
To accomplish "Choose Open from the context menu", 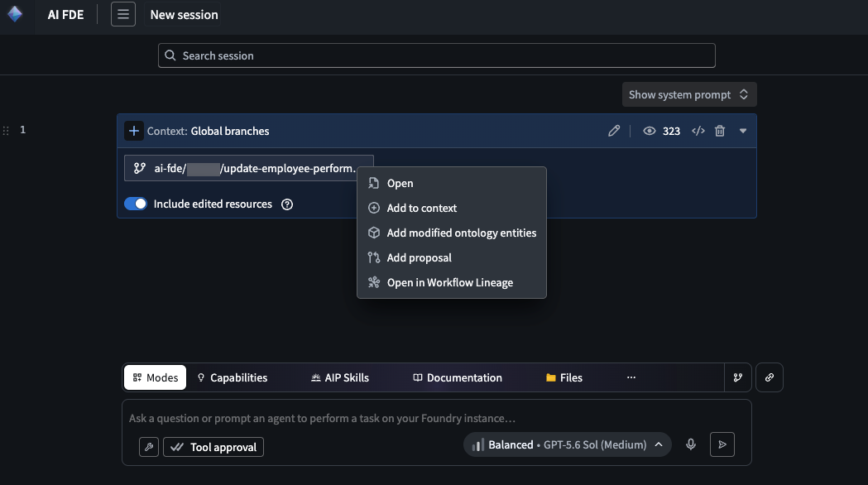I will [x=451, y=183].
